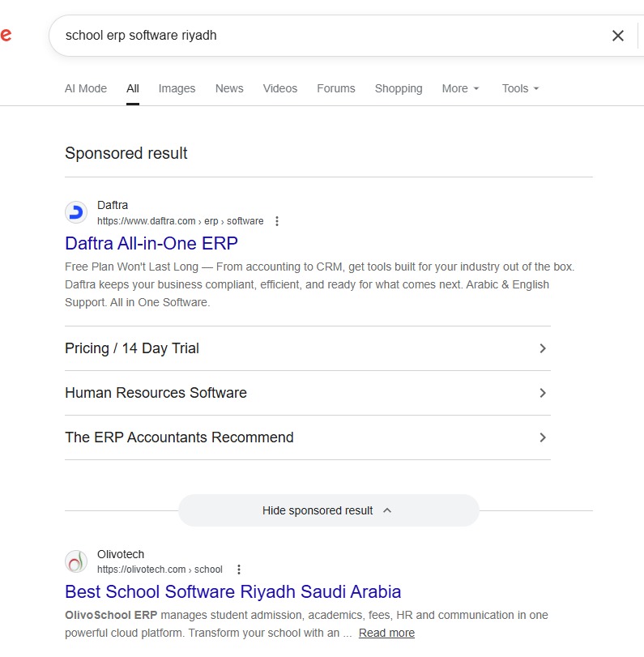
Task: Expand the Human Resources Software row
Action: click(308, 393)
